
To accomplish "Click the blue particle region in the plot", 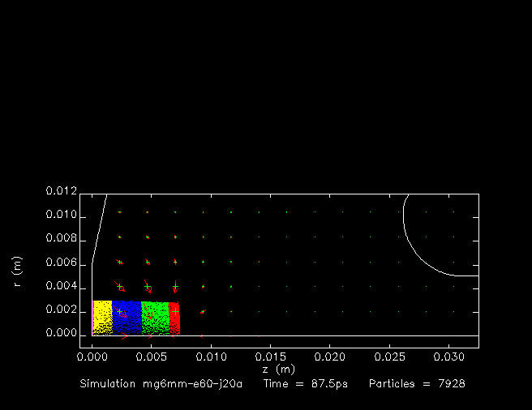I will 127,318.
